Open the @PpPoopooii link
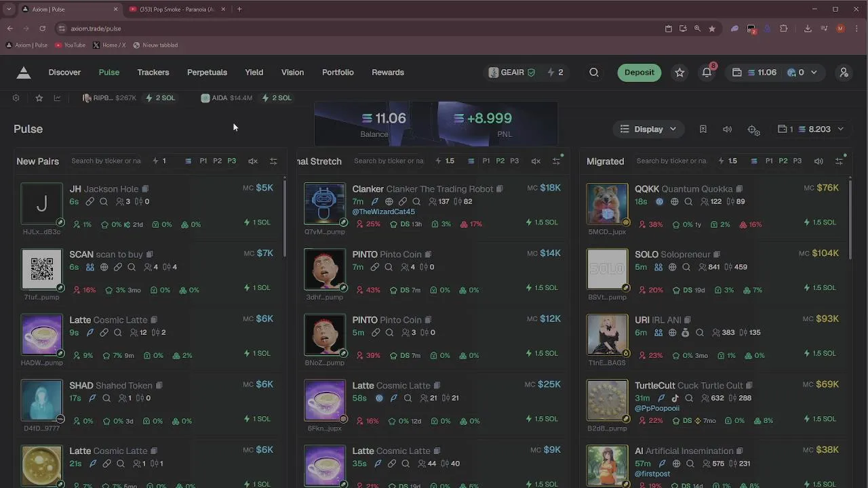The height and width of the screenshot is (488, 868). [657, 409]
